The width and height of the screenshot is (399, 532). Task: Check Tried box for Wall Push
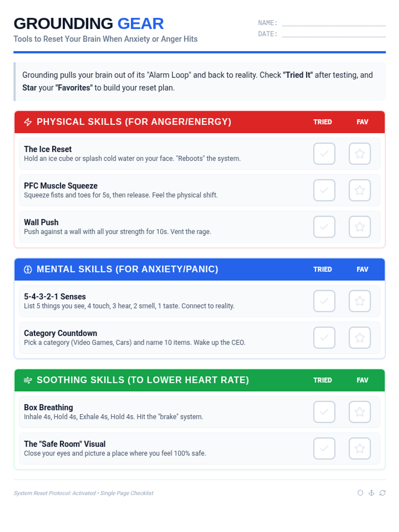[x=324, y=227]
